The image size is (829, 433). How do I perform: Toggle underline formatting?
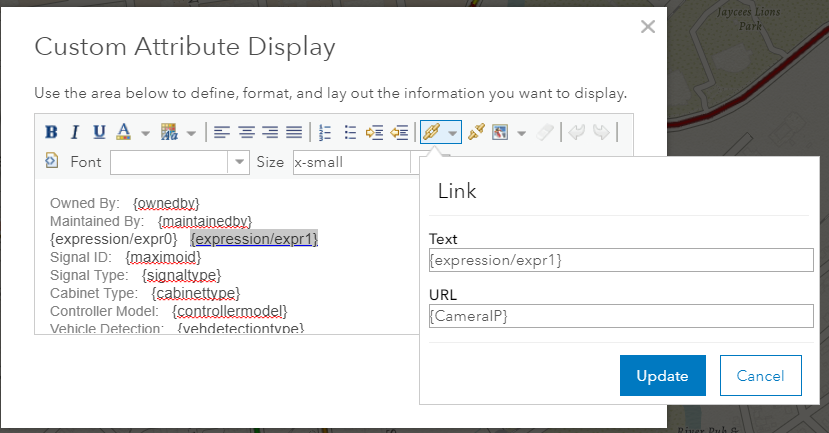pyautogui.click(x=99, y=132)
